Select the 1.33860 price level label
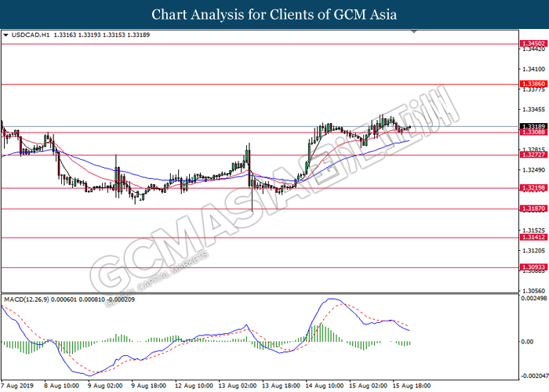Screen dimensions: 549x392 [533, 84]
